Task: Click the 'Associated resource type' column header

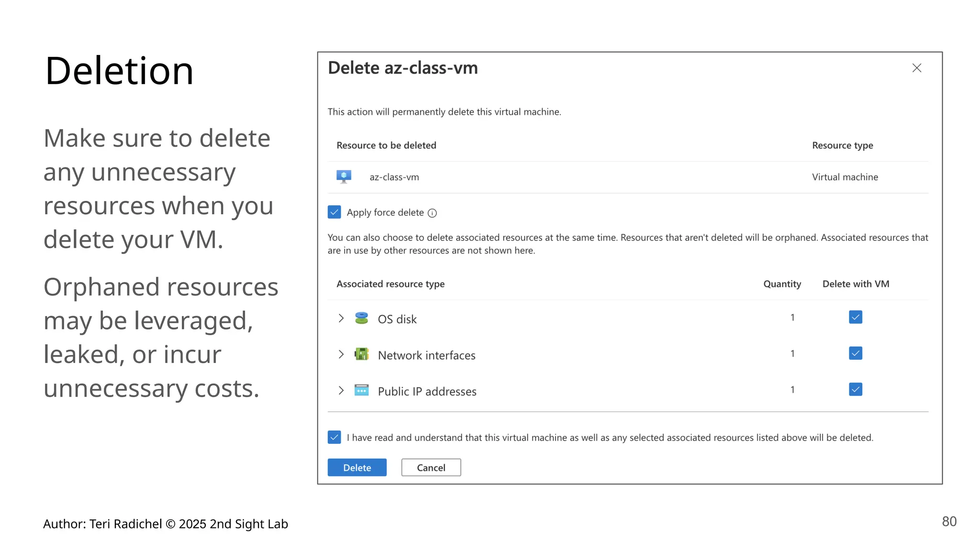Action: pyautogui.click(x=390, y=284)
